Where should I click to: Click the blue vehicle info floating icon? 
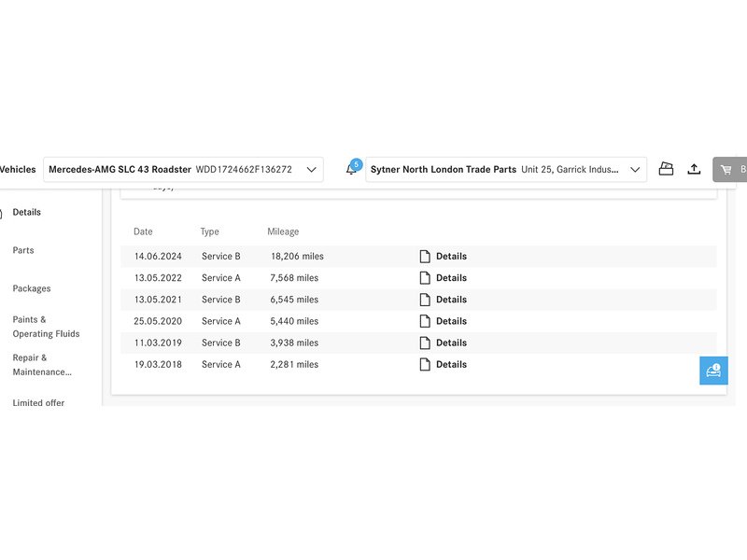[713, 370]
